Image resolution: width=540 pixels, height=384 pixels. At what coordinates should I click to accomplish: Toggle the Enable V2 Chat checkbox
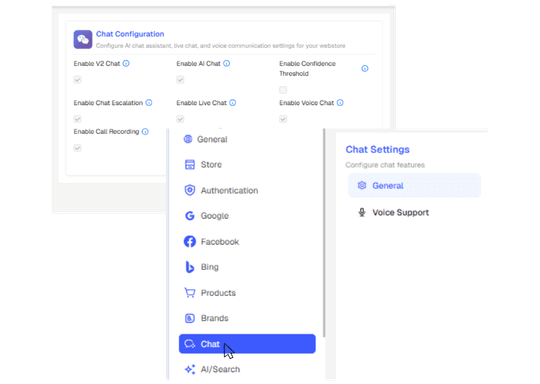pyautogui.click(x=77, y=80)
